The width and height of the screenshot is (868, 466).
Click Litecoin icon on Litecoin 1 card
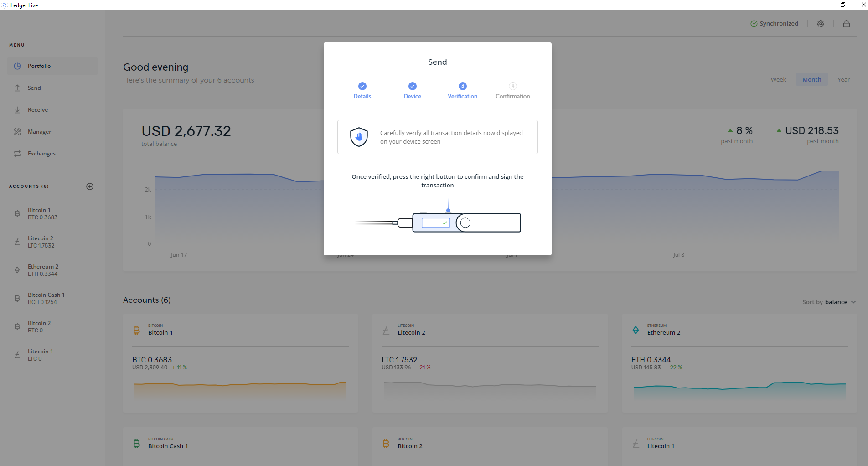tap(635, 444)
